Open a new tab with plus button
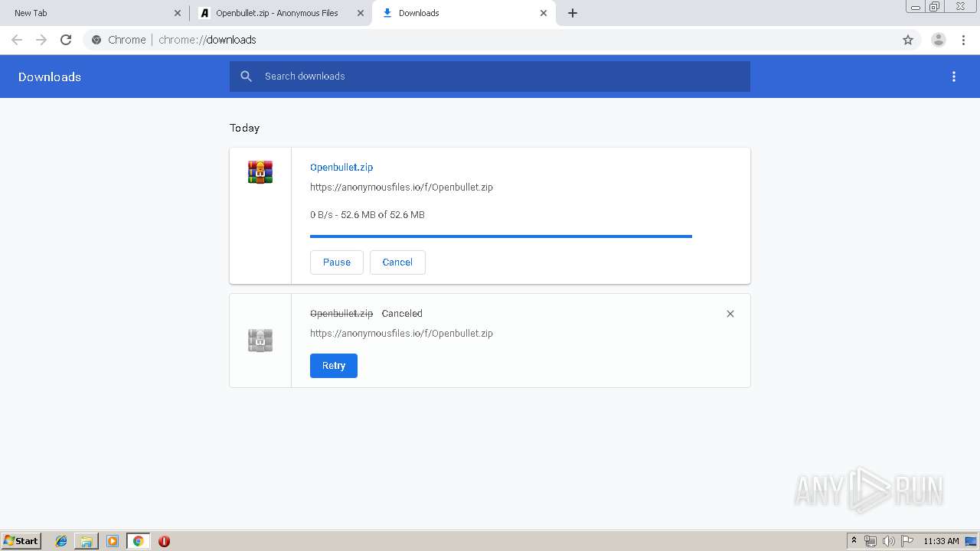 (573, 13)
